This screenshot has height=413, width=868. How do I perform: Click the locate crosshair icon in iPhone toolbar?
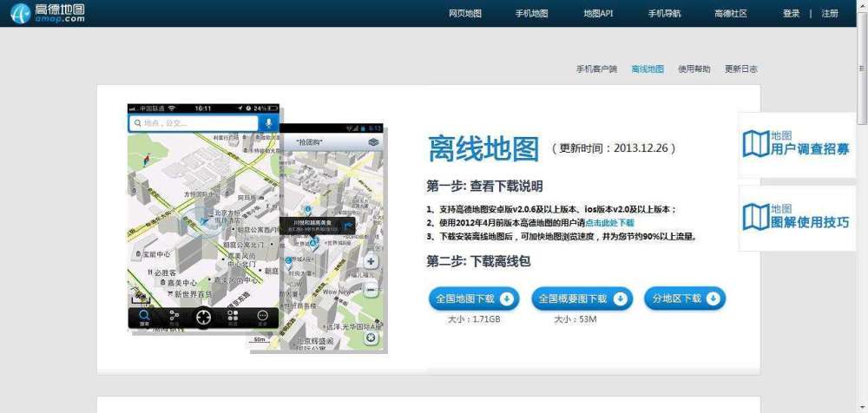(203, 318)
